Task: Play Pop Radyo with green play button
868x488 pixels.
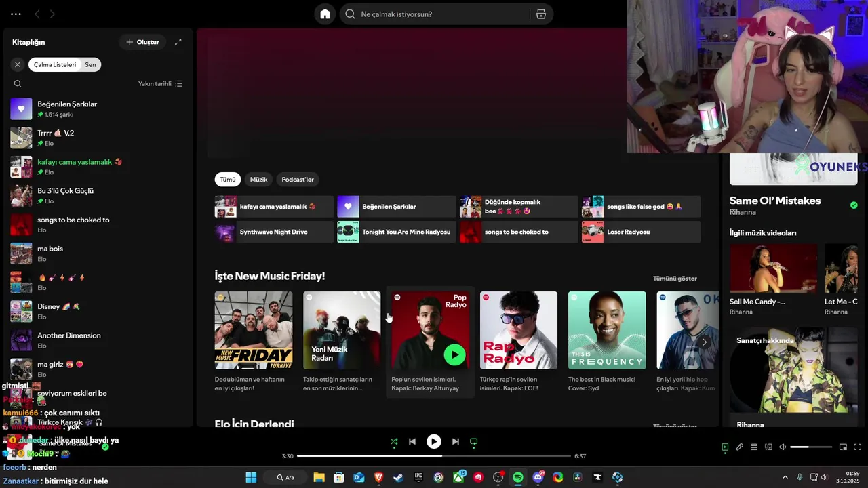Action: [x=454, y=354]
